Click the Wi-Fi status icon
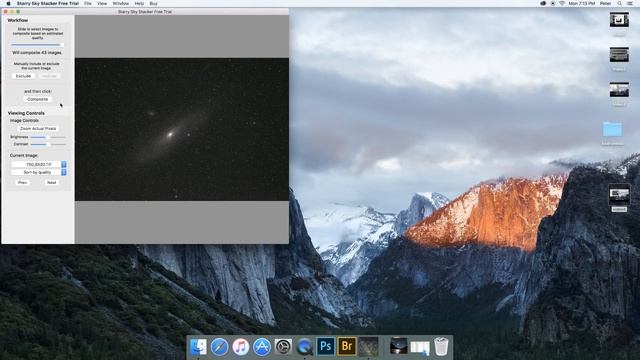 click(562, 3)
